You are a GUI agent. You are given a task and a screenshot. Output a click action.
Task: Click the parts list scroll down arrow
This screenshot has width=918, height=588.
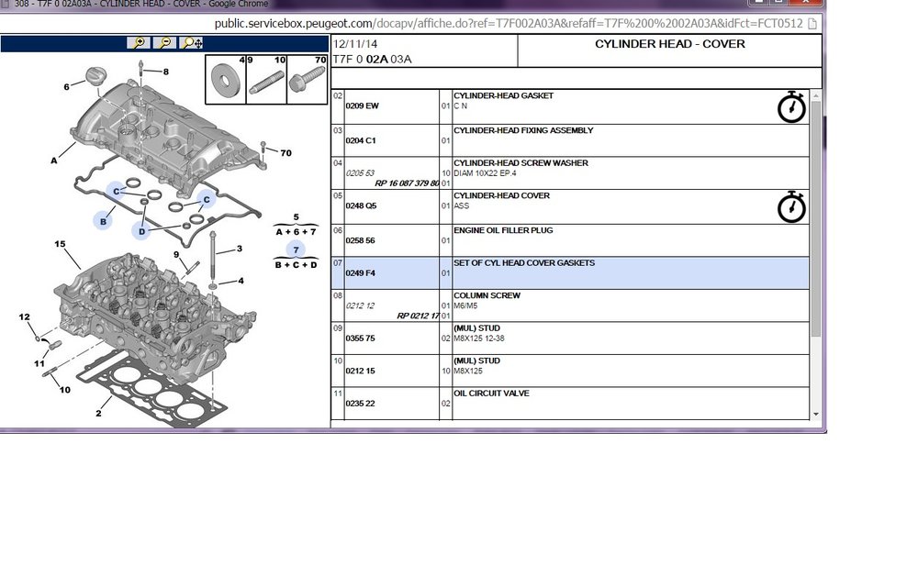815,415
